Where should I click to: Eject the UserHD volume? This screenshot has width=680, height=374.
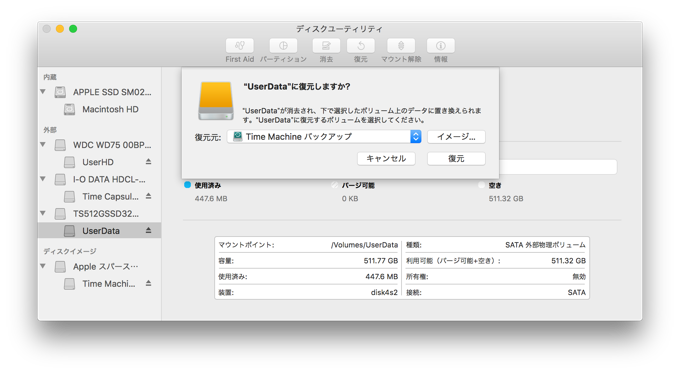pyautogui.click(x=148, y=161)
